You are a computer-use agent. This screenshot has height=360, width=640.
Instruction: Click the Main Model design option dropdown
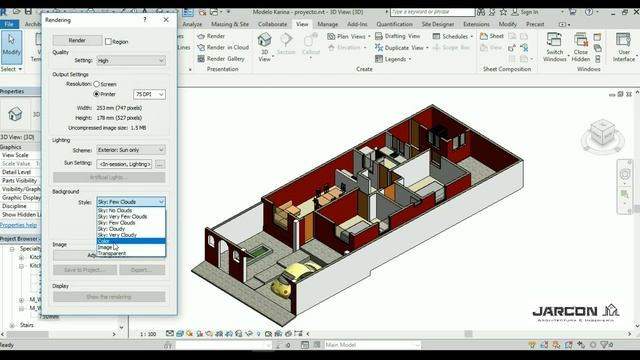point(372,345)
